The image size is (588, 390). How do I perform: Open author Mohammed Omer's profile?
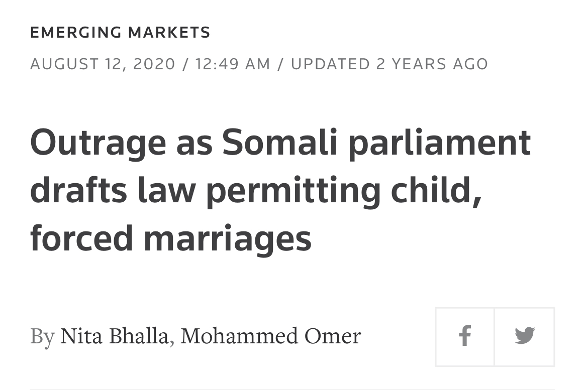[x=271, y=336]
